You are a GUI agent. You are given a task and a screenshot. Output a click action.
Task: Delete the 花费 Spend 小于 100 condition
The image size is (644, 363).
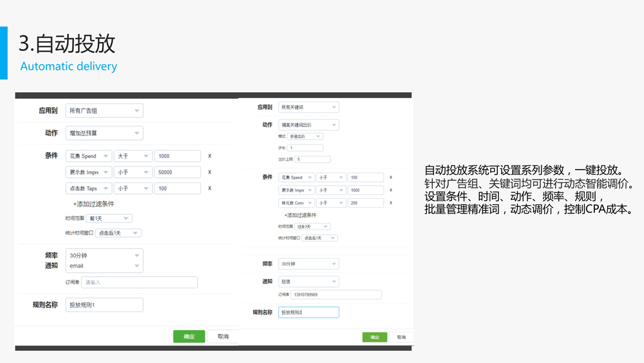pyautogui.click(x=391, y=177)
